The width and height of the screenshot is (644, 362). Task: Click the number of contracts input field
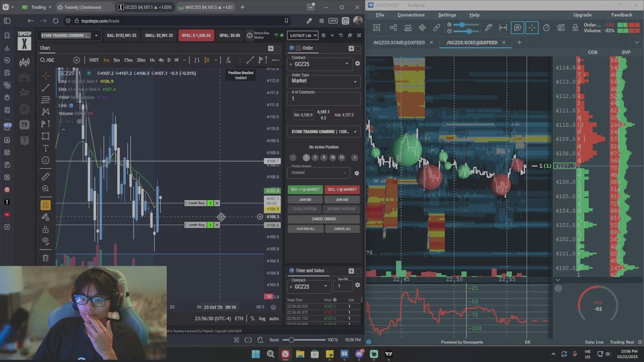pyautogui.click(x=324, y=99)
